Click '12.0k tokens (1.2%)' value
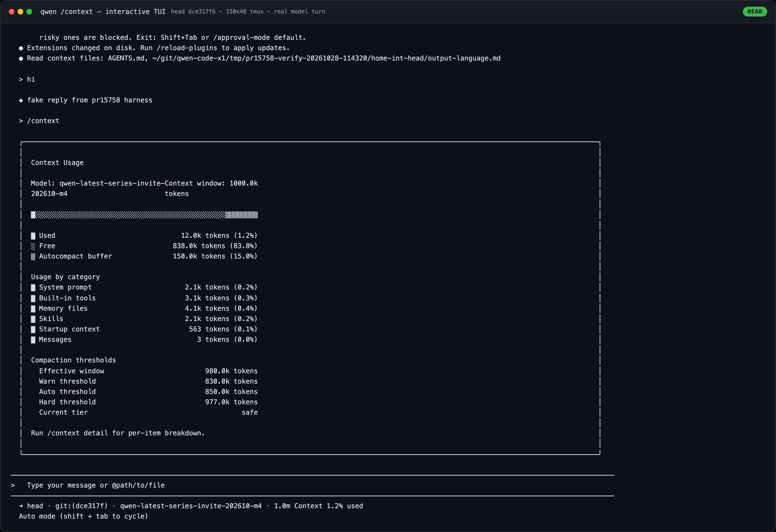This screenshot has width=776, height=532. [219, 235]
